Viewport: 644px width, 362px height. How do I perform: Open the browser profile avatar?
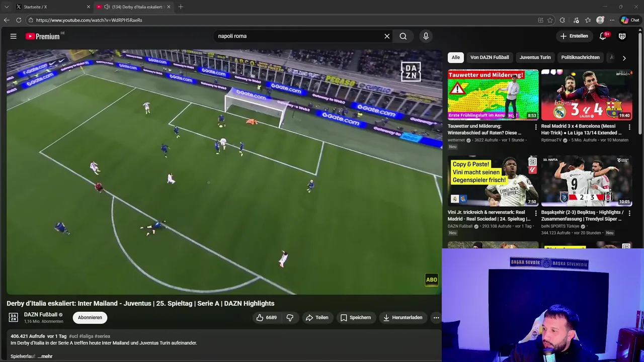click(x=600, y=20)
